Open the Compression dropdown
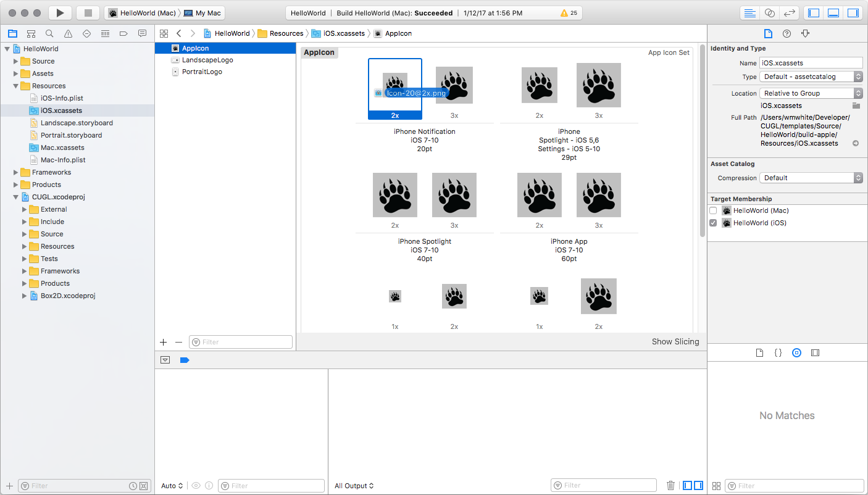This screenshot has width=868, height=495. click(812, 178)
